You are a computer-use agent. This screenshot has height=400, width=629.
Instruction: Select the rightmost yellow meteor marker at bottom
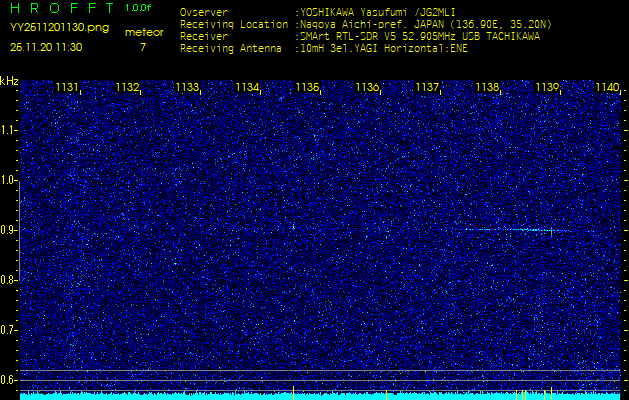coord(552,394)
